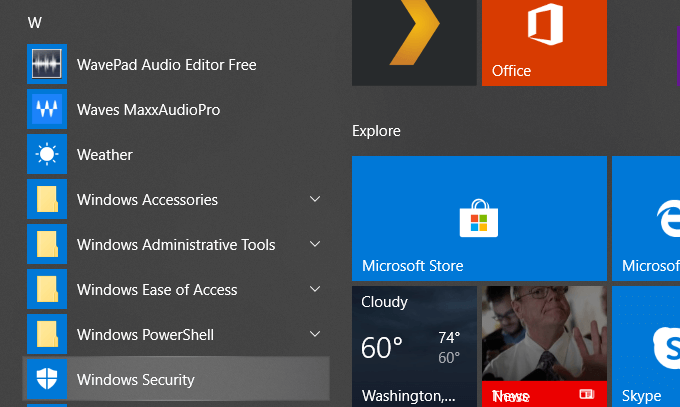Click the letter W section header
Viewport: 680px width, 407px height.
(34, 23)
